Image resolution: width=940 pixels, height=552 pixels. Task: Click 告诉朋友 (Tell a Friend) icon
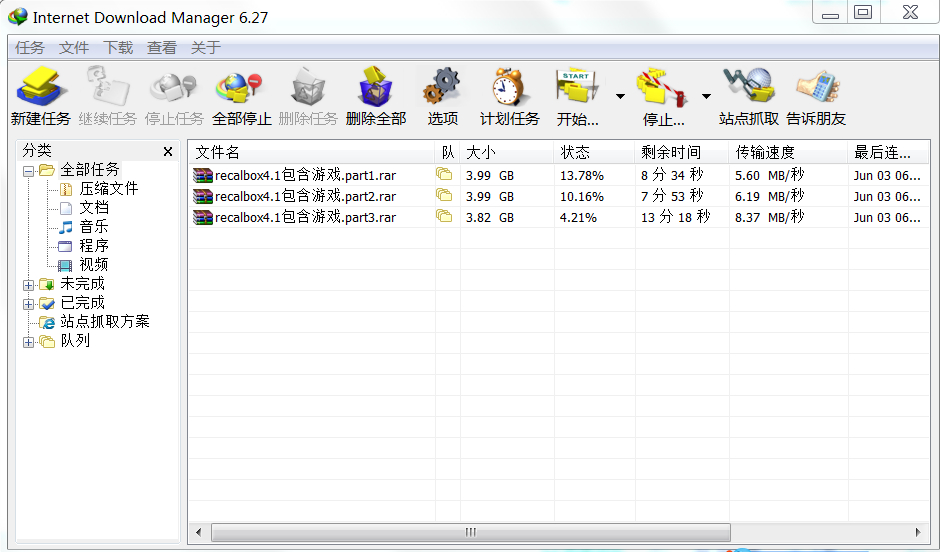coord(817,88)
